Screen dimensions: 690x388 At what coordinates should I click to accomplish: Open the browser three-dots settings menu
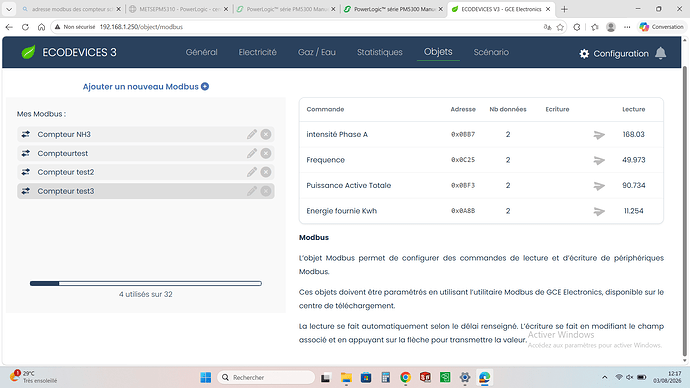click(627, 27)
